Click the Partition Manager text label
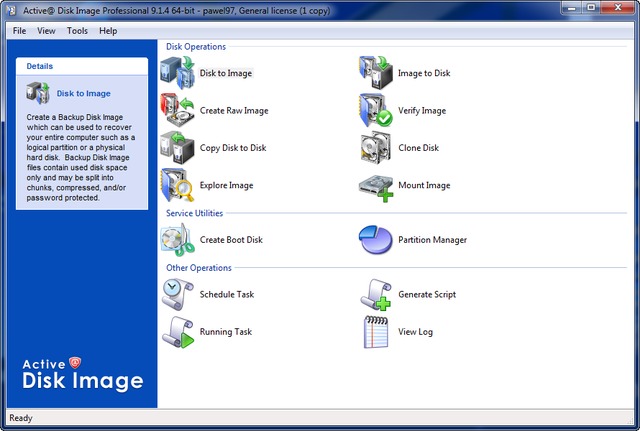This screenshot has height=431, width=640. pos(432,240)
